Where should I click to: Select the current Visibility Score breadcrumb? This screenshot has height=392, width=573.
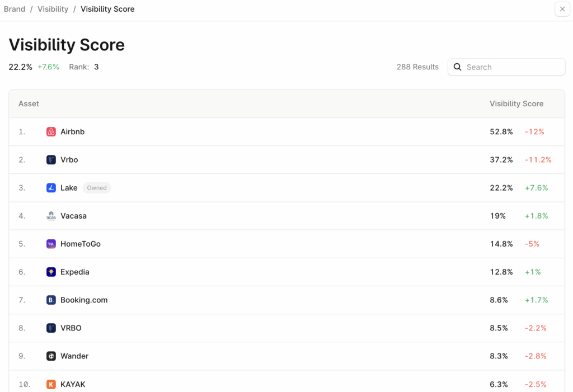(x=107, y=9)
